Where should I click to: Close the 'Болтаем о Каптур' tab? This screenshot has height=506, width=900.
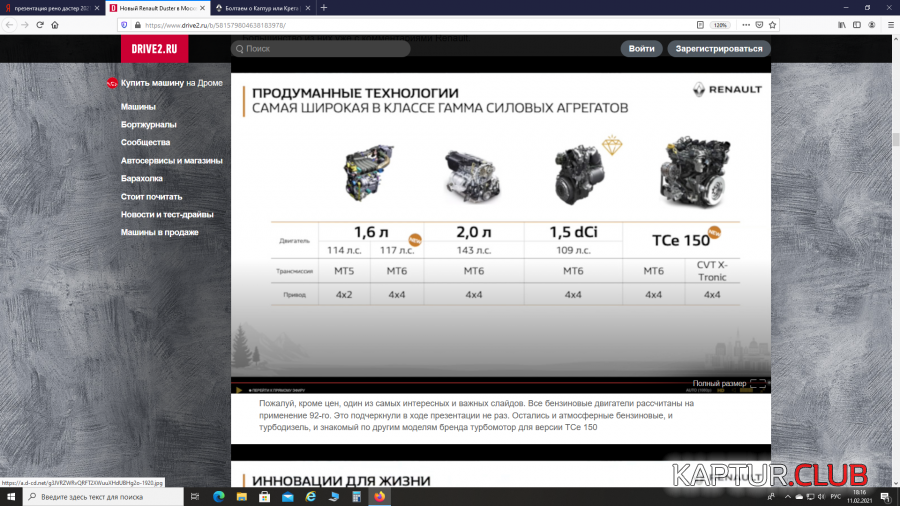(x=308, y=8)
